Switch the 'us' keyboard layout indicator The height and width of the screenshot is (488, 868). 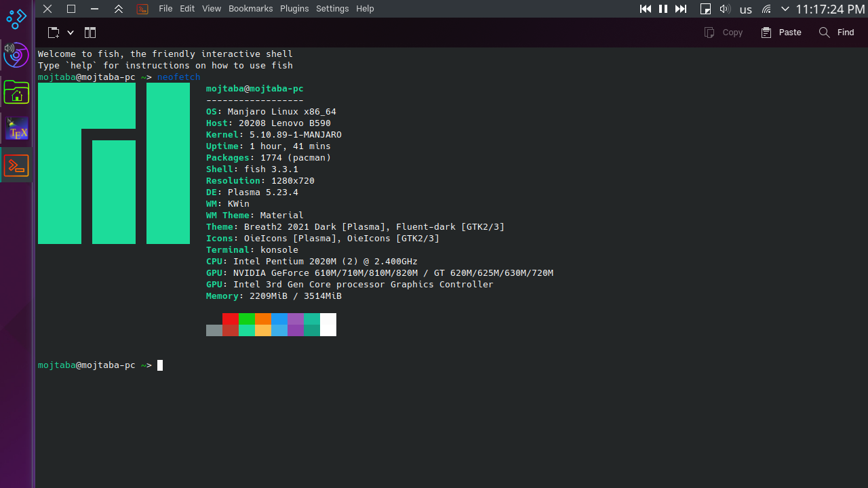click(746, 9)
